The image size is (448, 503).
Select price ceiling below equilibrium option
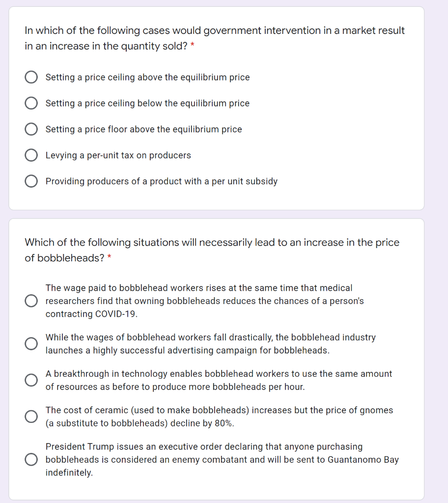pyautogui.click(x=31, y=103)
